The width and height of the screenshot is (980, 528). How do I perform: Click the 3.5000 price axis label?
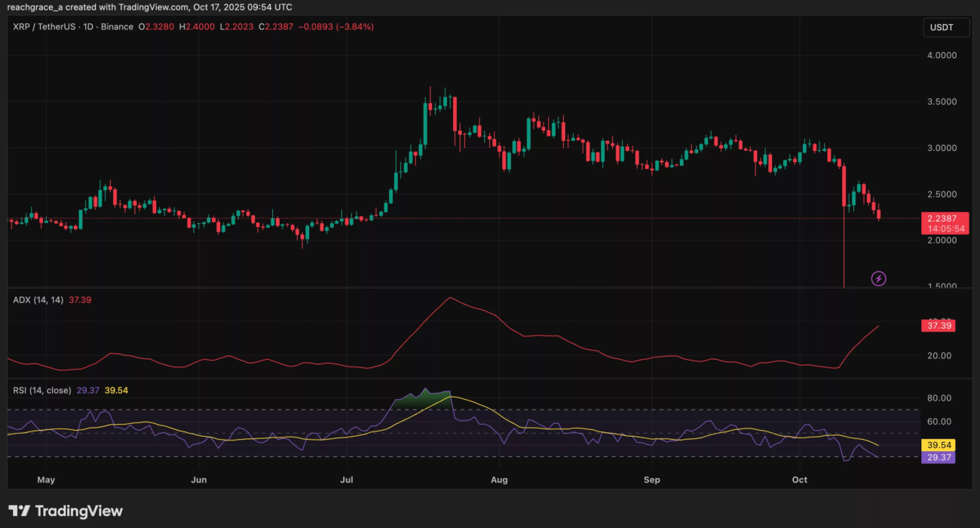(x=942, y=102)
